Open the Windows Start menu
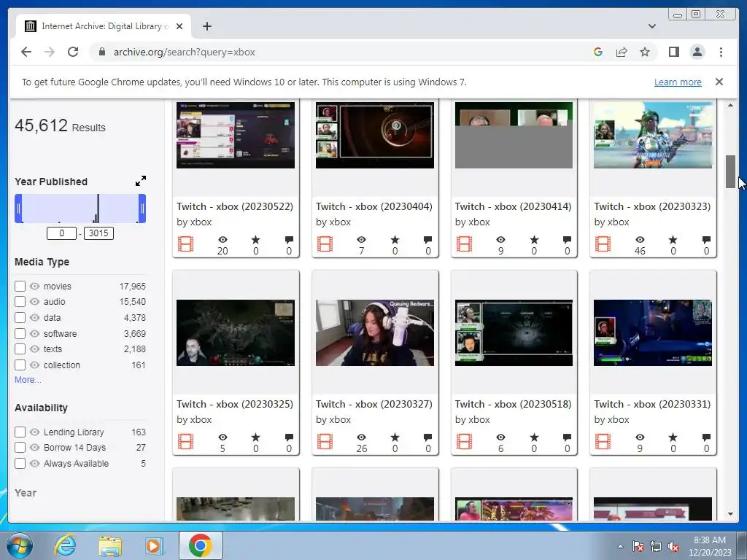Viewport: 747px width, 560px height. (20, 545)
